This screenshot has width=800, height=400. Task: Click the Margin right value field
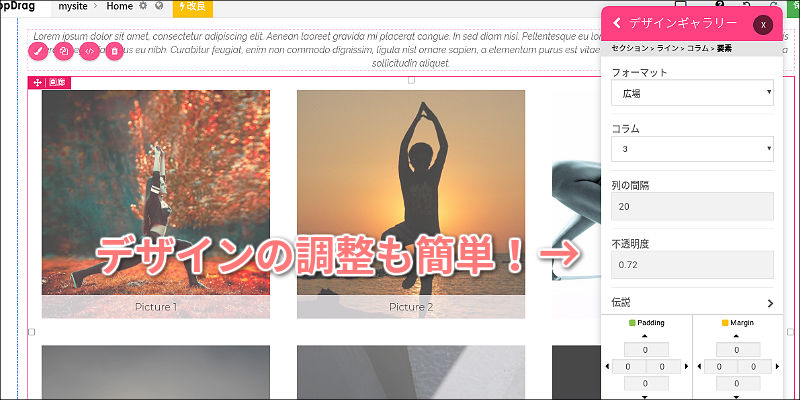(754, 366)
